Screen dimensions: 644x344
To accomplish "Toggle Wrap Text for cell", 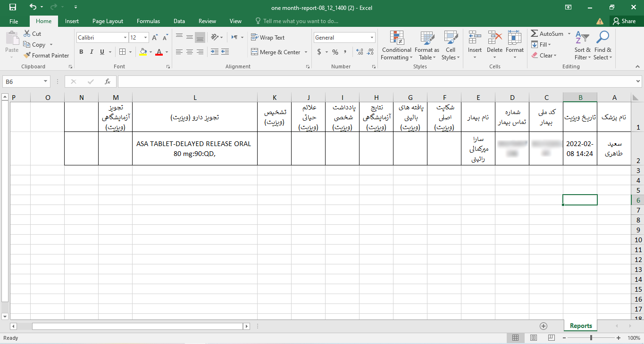I will tap(268, 38).
